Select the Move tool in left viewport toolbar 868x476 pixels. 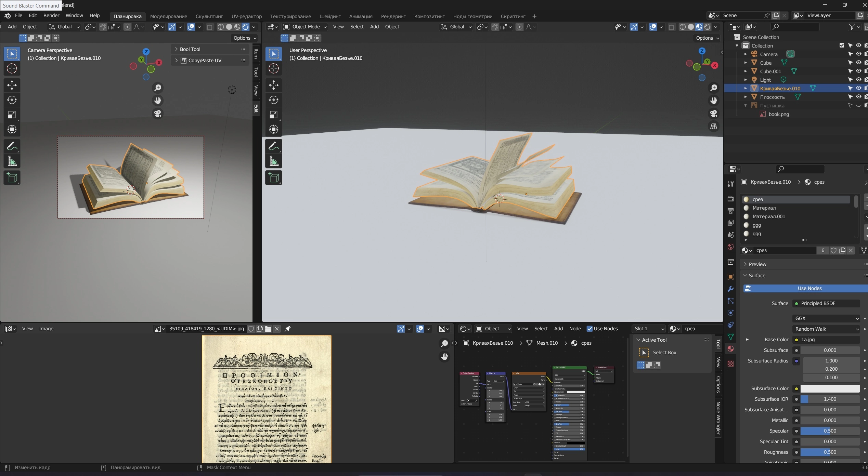tap(12, 85)
